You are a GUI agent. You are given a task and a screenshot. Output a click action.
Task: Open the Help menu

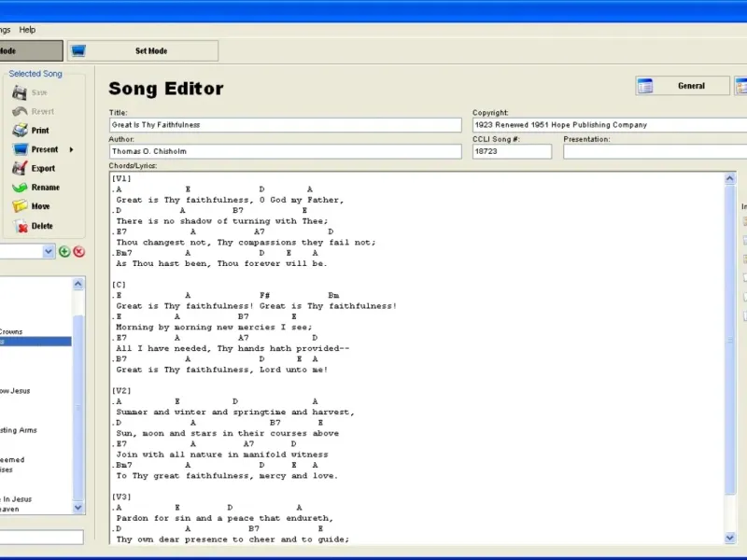(x=27, y=30)
